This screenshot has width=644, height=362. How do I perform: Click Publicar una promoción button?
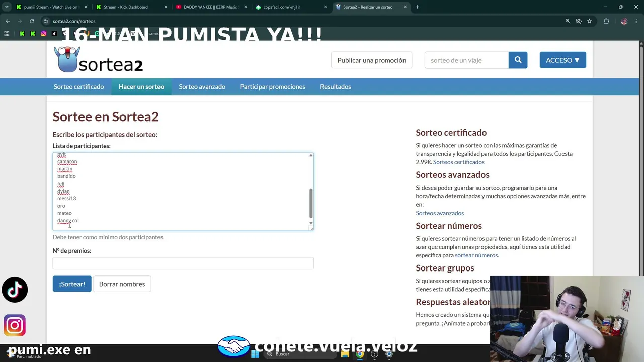pos(372,60)
